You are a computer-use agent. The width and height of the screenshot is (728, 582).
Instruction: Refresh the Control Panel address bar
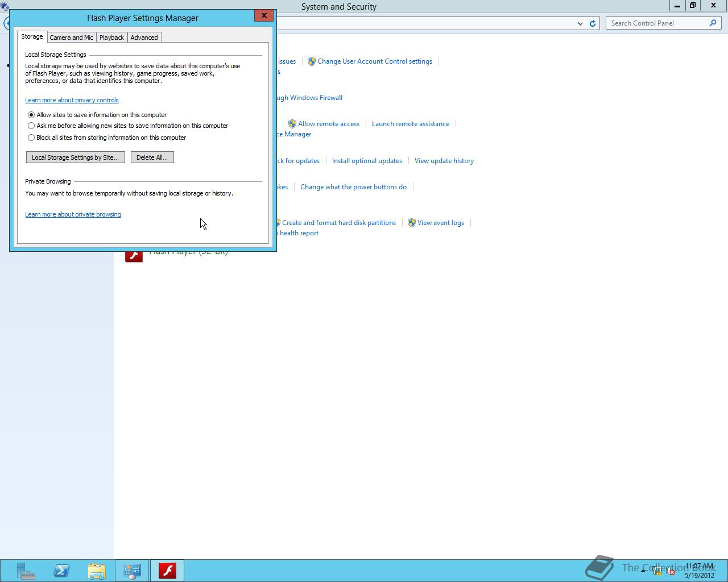[593, 23]
